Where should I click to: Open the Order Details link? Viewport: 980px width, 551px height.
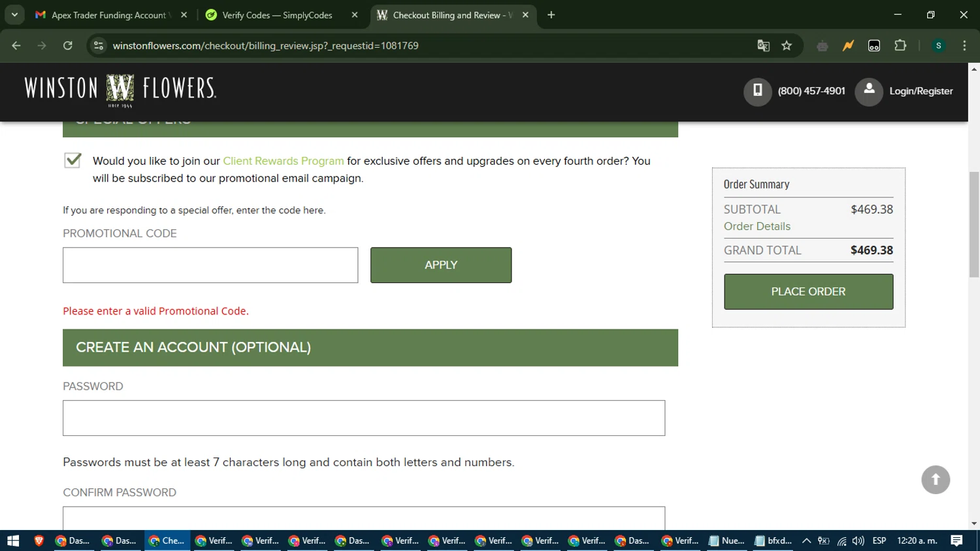(x=757, y=226)
